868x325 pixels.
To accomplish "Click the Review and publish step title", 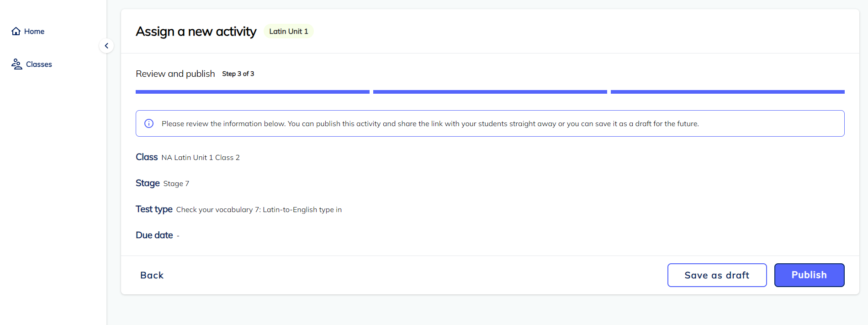I will coord(175,74).
